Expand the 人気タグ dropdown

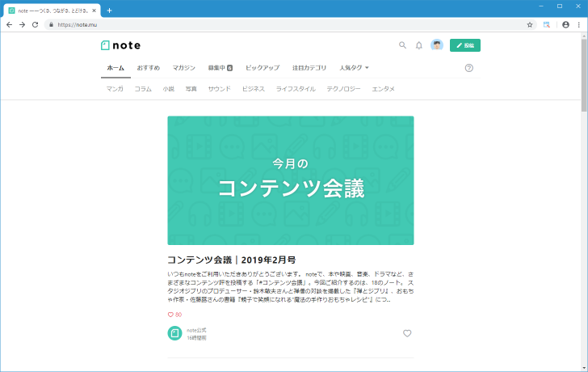point(354,68)
